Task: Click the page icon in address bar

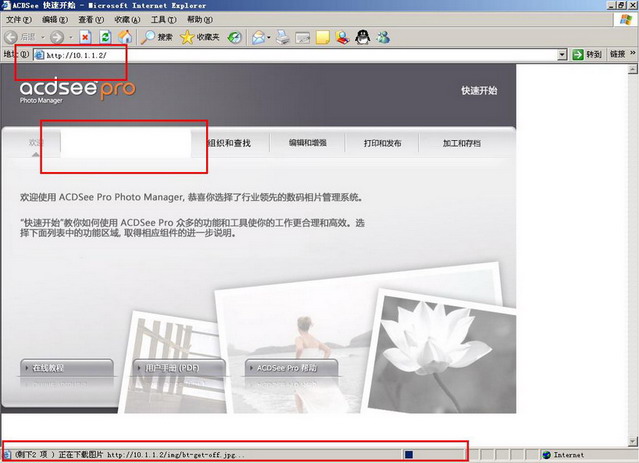Action: pos(39,55)
